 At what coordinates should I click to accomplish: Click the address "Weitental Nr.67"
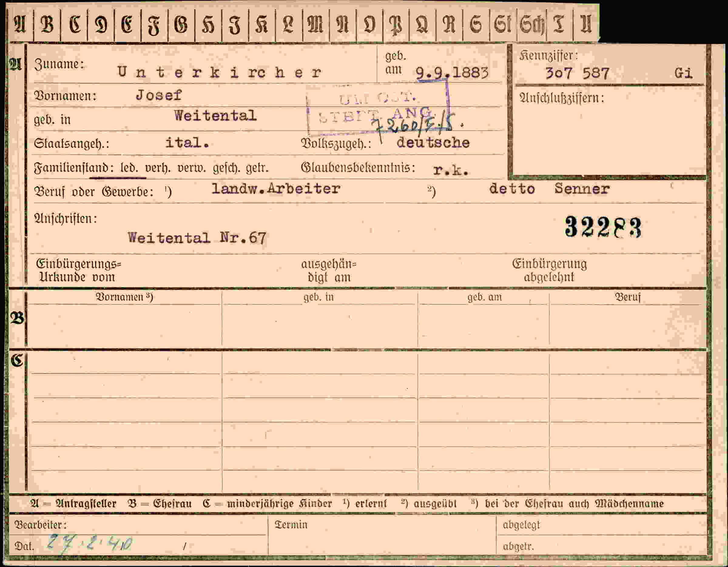coord(197,238)
